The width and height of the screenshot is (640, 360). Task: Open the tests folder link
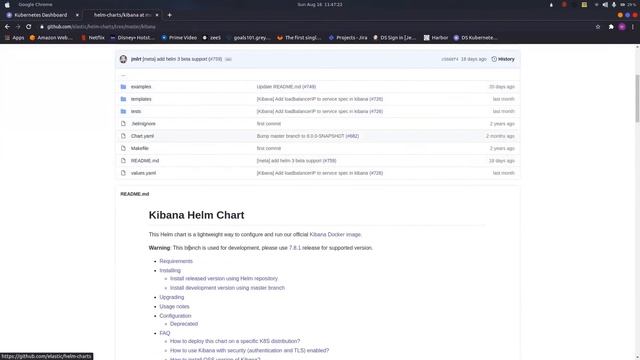click(x=136, y=111)
